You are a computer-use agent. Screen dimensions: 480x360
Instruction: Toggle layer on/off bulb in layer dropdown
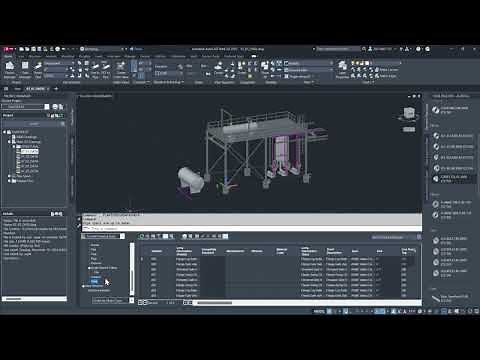pos(354,63)
